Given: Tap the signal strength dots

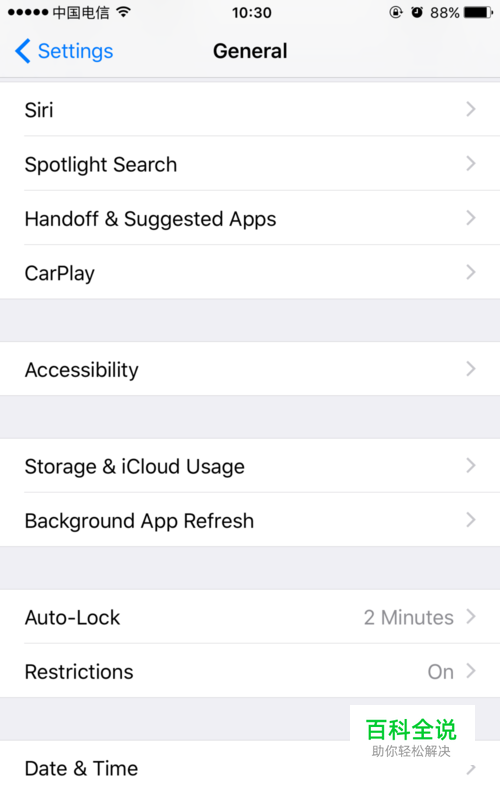Looking at the screenshot, I should click(x=28, y=12).
